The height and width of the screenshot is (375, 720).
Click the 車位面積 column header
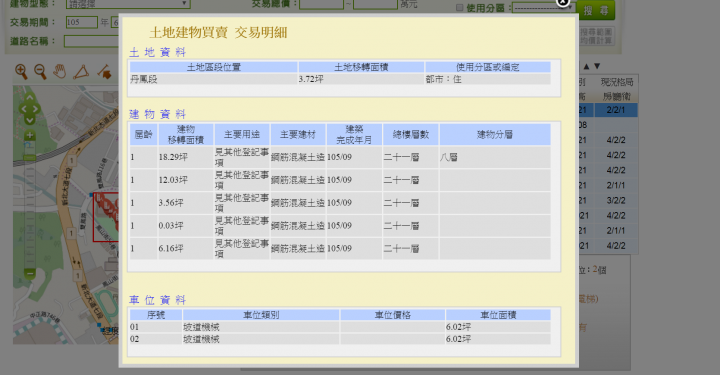pyautogui.click(x=498, y=315)
